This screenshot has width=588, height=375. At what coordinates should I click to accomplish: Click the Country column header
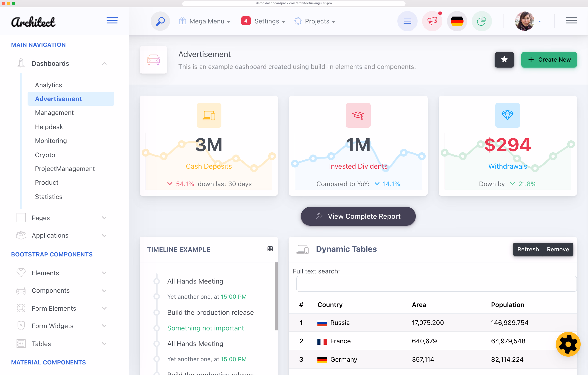tap(330, 305)
